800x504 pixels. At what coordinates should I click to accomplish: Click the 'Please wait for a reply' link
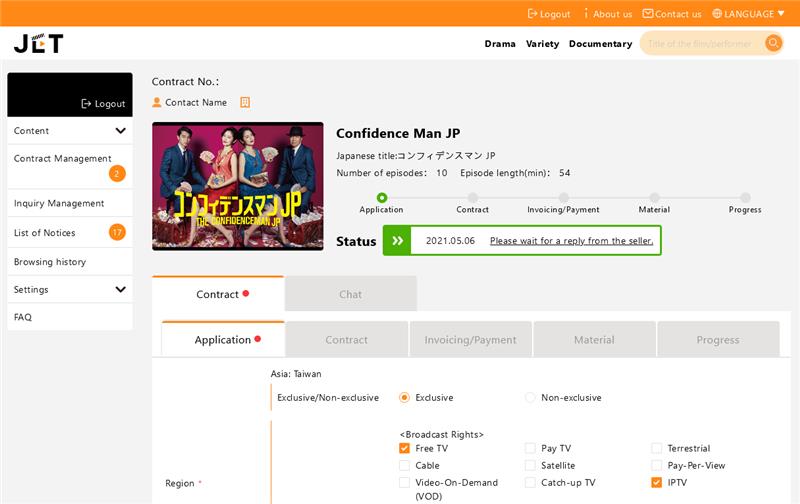pos(571,241)
